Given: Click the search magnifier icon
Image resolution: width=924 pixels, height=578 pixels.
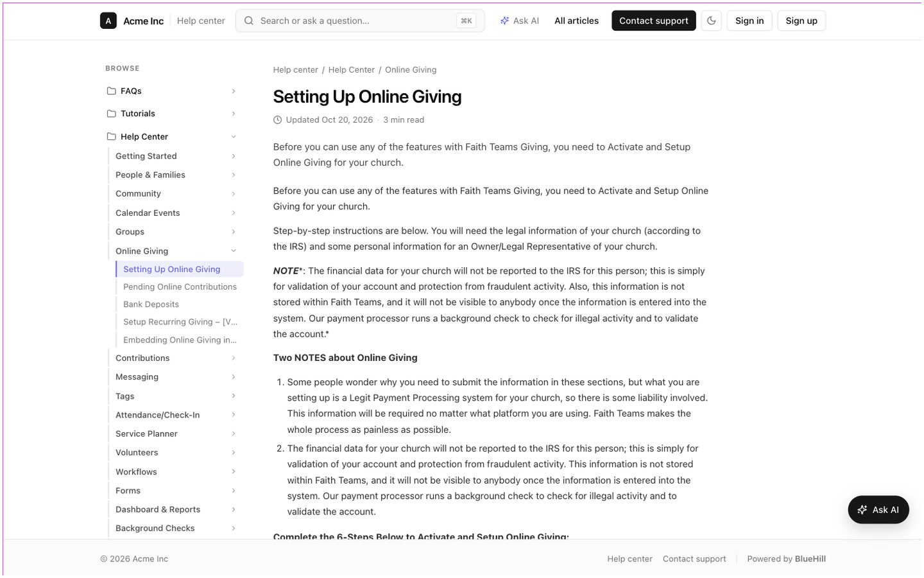Looking at the screenshot, I should click(249, 21).
